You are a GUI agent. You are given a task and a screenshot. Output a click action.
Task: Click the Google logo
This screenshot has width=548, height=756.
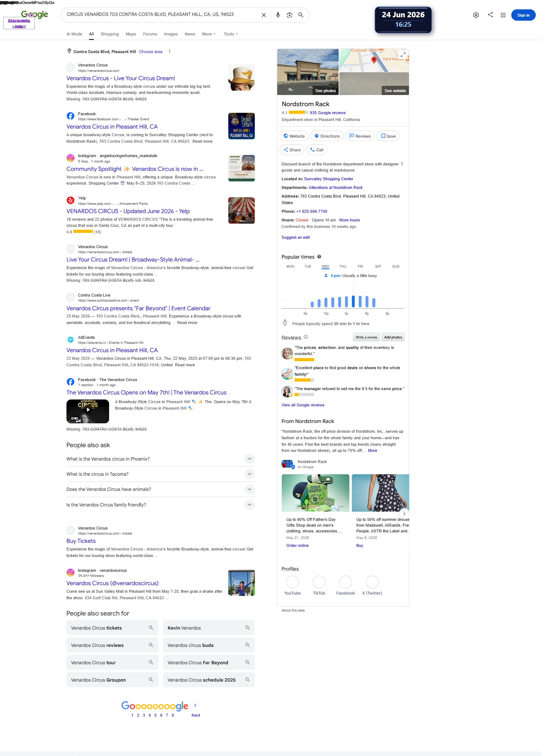tap(35, 14)
